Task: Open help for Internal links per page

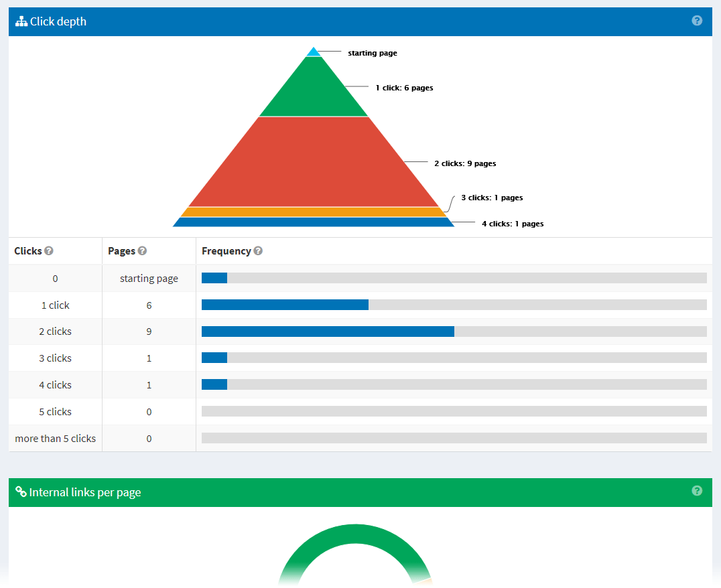Action: (697, 491)
